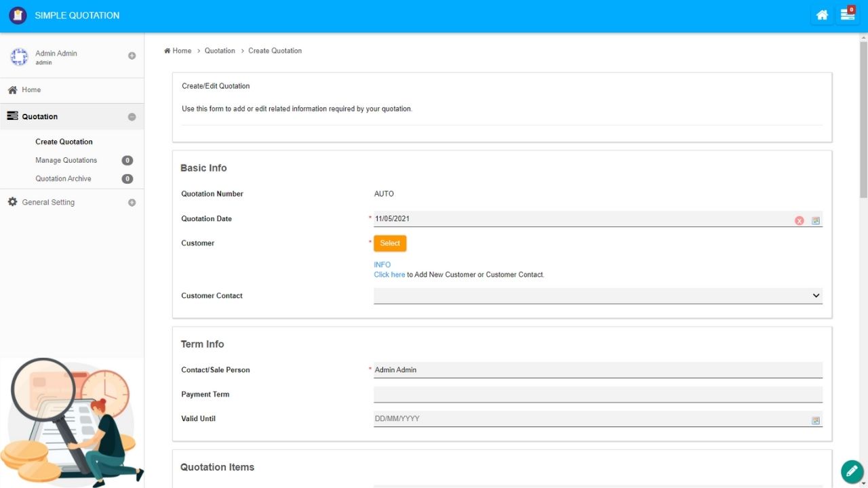Focus the Payment Term input field

point(597,394)
